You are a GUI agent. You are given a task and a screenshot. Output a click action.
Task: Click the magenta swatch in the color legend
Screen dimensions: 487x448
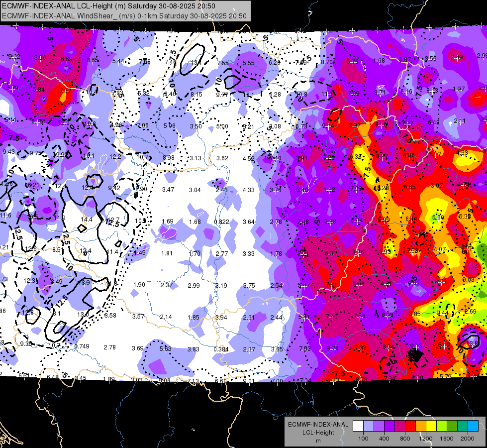coord(400,426)
